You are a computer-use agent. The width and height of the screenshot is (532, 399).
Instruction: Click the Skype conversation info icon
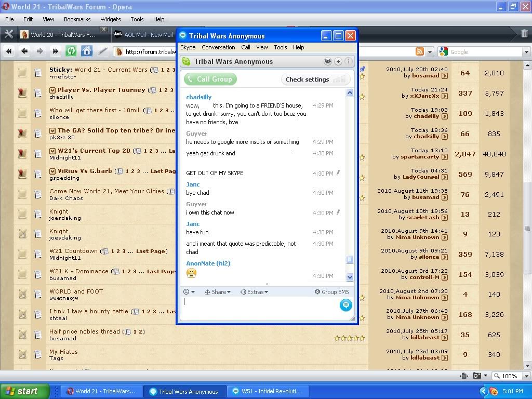[x=349, y=61]
